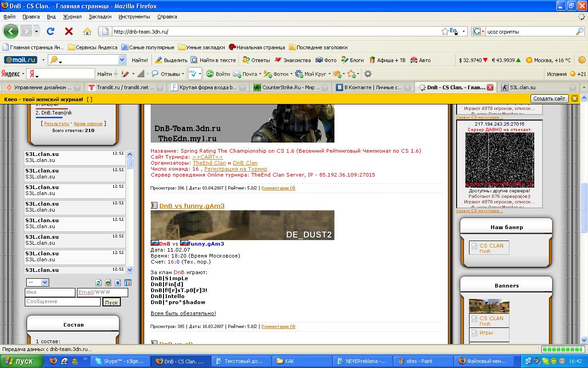
Task: Click the Имя name input field
Action: [x=50, y=292]
